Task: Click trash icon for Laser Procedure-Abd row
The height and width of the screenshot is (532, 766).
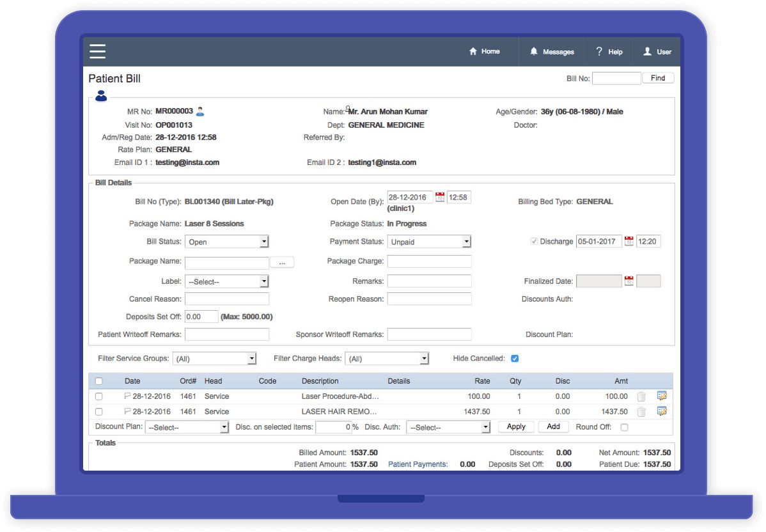Action: tap(641, 396)
